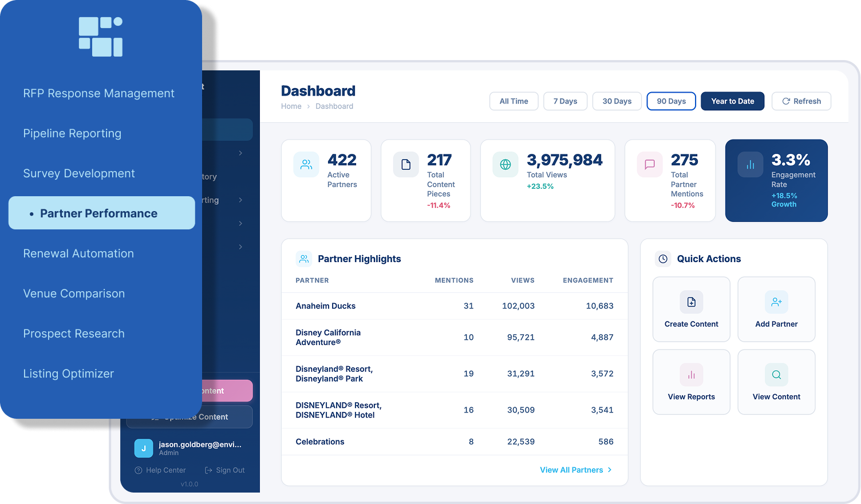The width and height of the screenshot is (861, 504).
Task: Click the bar-chart icon on Engagement Rate card
Action: (x=751, y=164)
